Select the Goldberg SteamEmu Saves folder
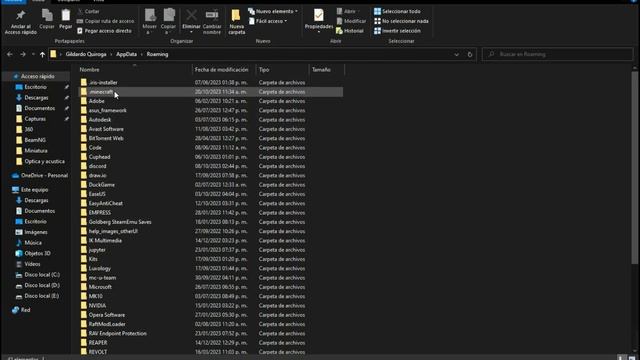This screenshot has width=640, height=360. (210, 222)
